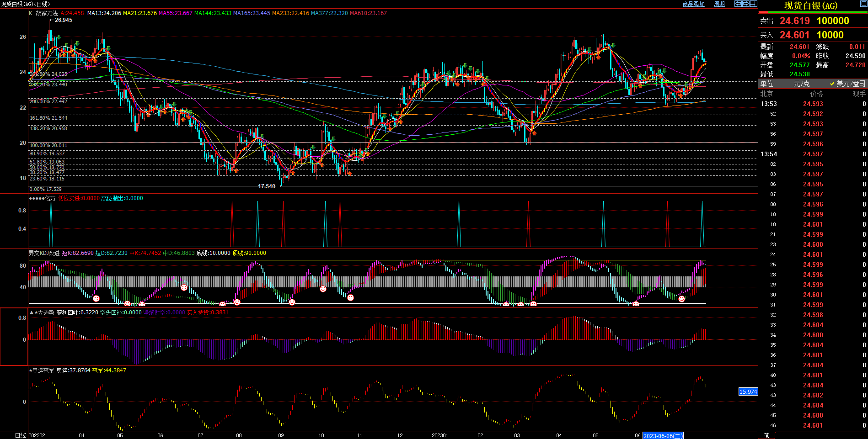Select the 大趋势 indicator panel scale box
Image resolution: width=868 pixels, height=439 pixels.
[x=14, y=337]
